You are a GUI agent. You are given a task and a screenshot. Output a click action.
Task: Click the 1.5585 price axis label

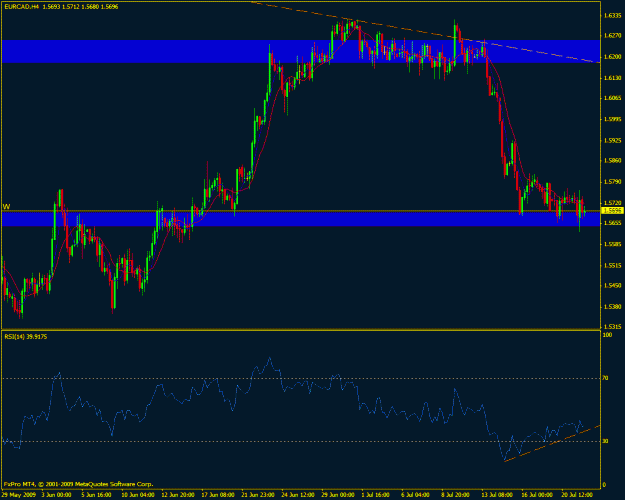click(613, 244)
